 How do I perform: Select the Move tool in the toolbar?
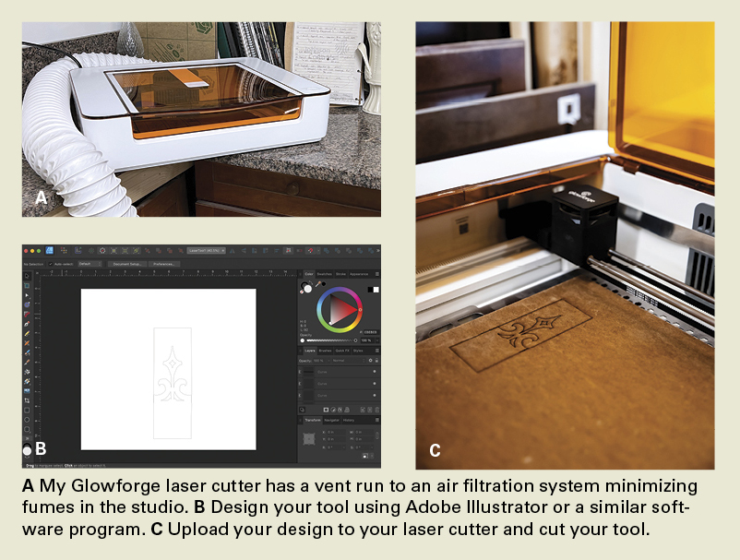27,276
